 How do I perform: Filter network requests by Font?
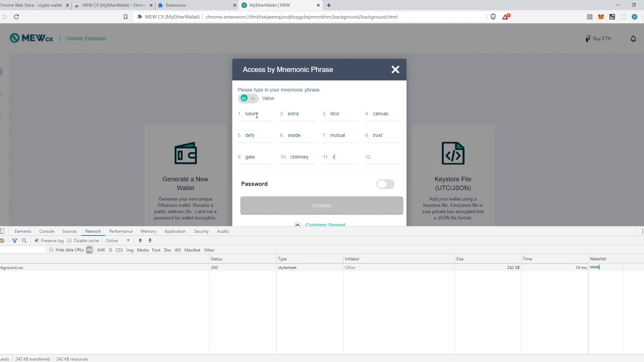(156, 250)
